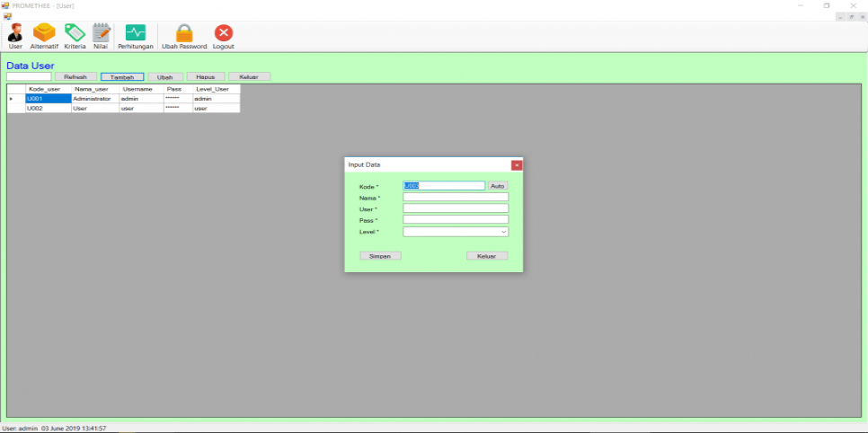Open the Alternatif module icon
Image resolution: width=868 pixels, height=433 pixels.
coord(44,34)
